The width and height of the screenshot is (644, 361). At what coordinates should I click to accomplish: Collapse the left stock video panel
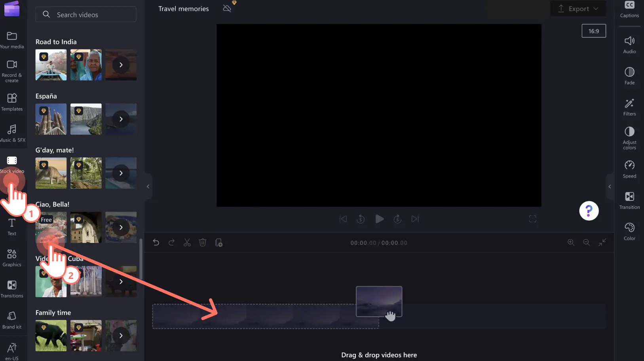(148, 186)
